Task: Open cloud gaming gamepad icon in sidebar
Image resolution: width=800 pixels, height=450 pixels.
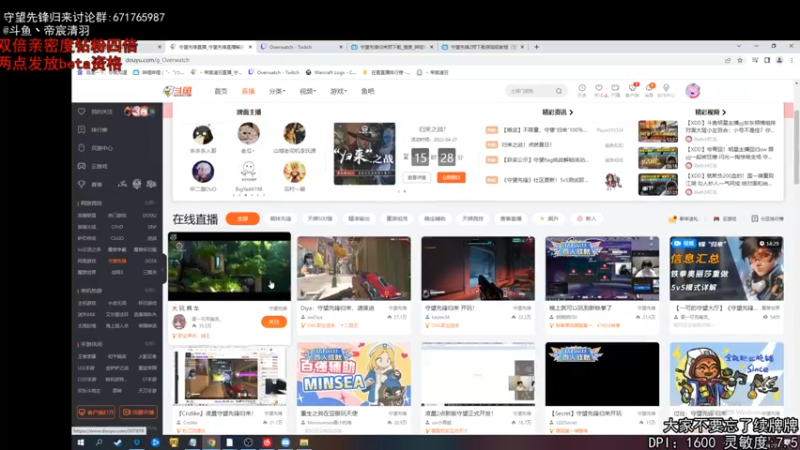Action: [x=82, y=166]
